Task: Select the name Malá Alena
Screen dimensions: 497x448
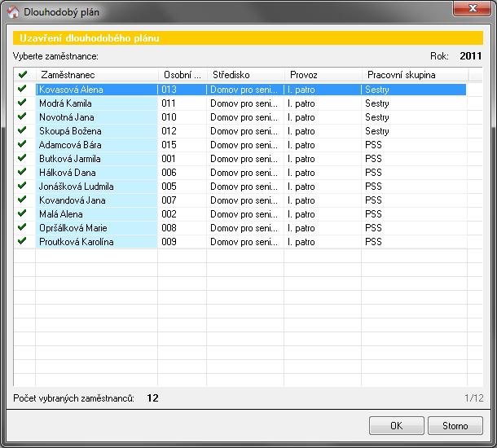Action: 61,214
